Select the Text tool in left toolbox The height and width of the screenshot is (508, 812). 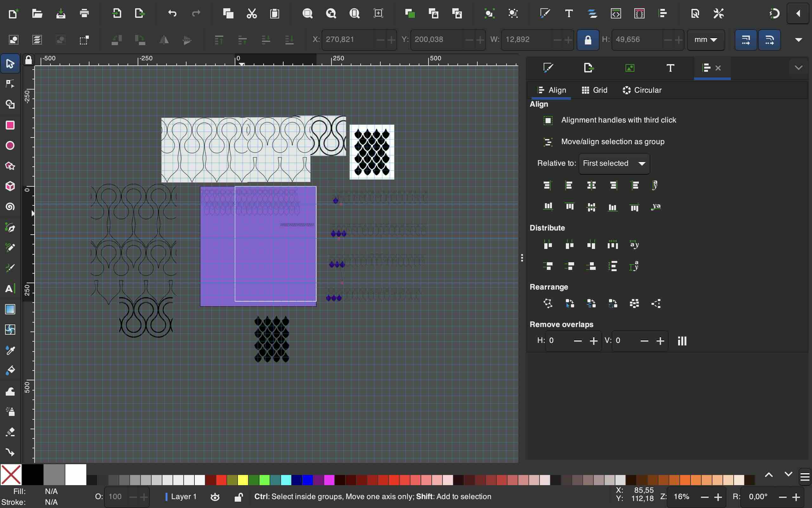[10, 289]
